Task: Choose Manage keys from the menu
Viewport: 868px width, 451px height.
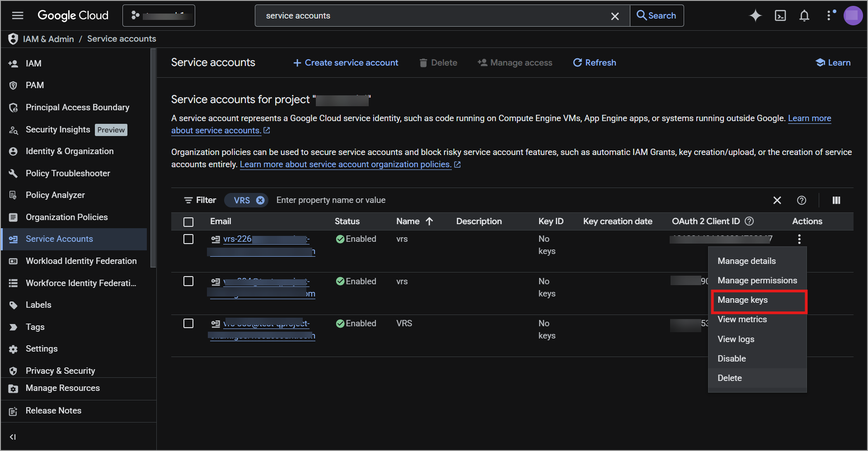Action: (x=742, y=300)
